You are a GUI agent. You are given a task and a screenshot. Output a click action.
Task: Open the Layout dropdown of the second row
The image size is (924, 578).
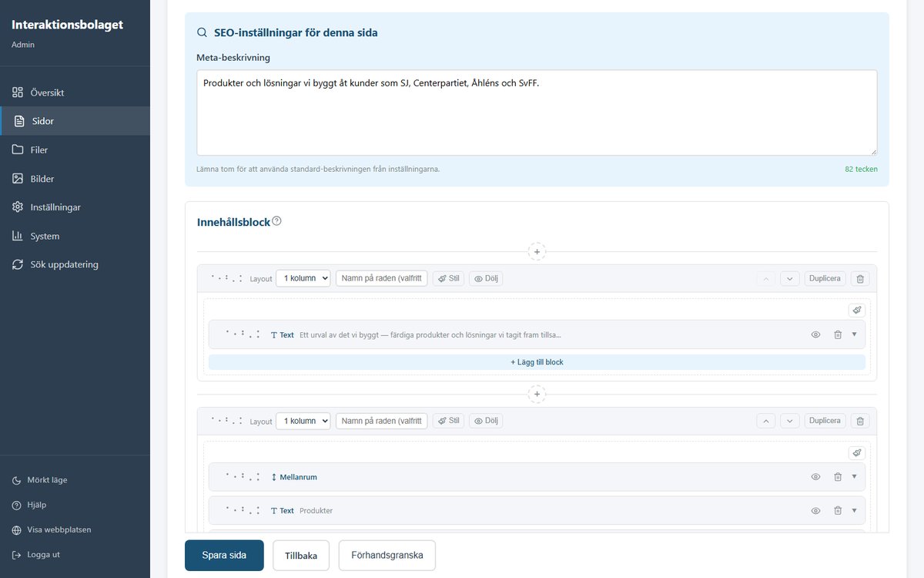pos(303,421)
